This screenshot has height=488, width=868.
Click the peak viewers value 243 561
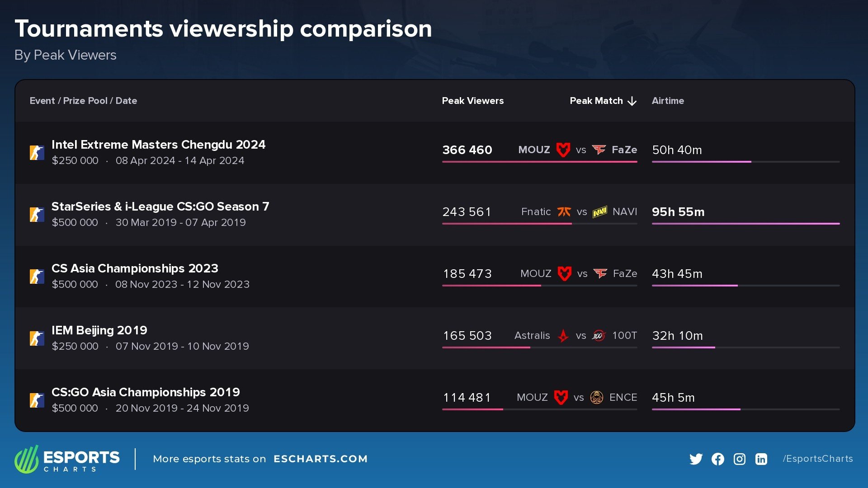click(x=467, y=212)
